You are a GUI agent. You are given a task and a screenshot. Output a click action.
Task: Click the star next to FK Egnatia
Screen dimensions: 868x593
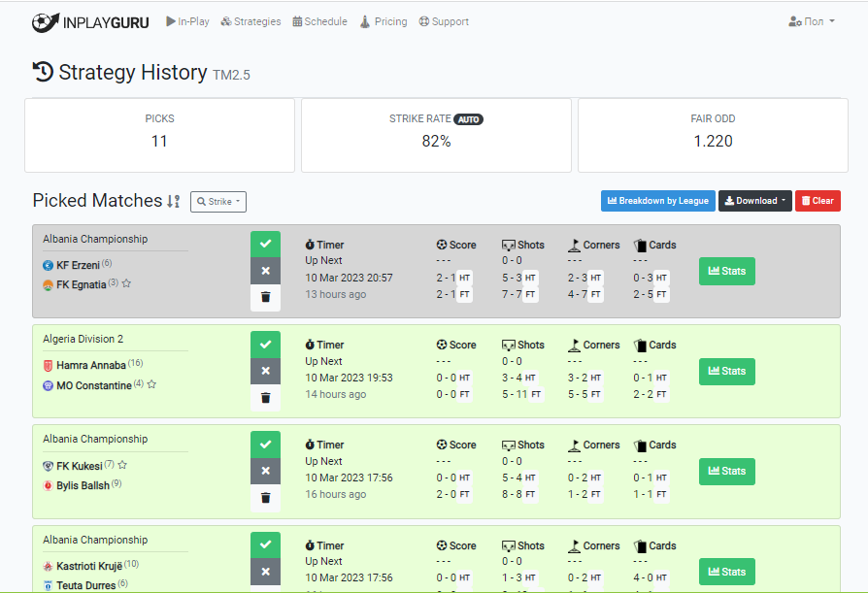(x=126, y=284)
